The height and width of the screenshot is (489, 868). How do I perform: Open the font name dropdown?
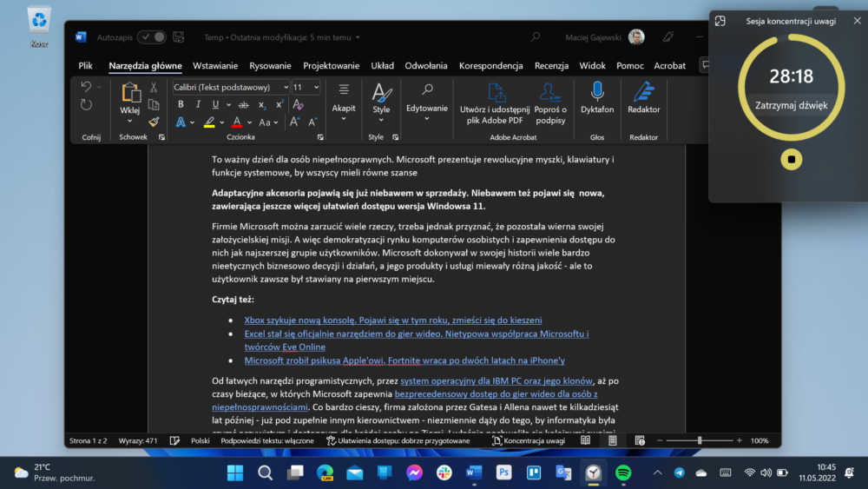286,87
